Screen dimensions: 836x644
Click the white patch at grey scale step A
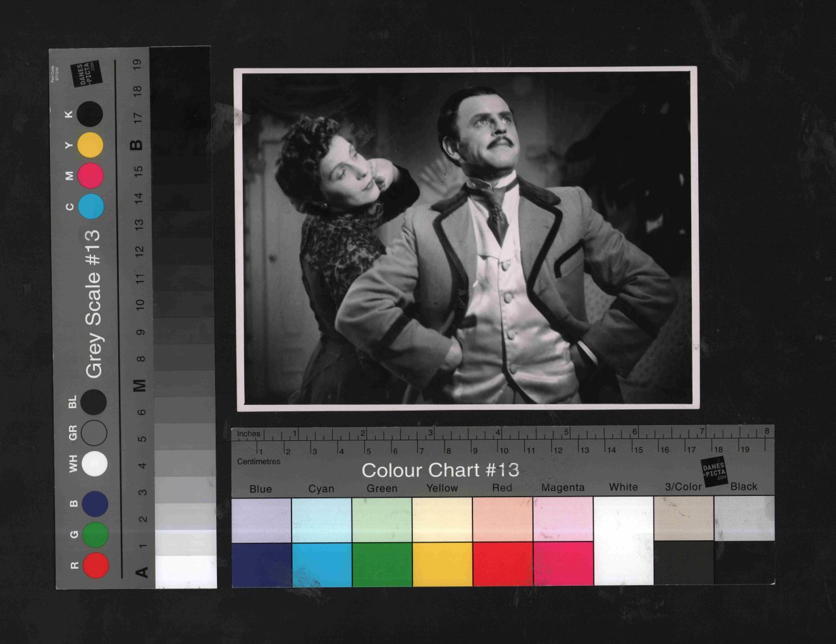185,571
